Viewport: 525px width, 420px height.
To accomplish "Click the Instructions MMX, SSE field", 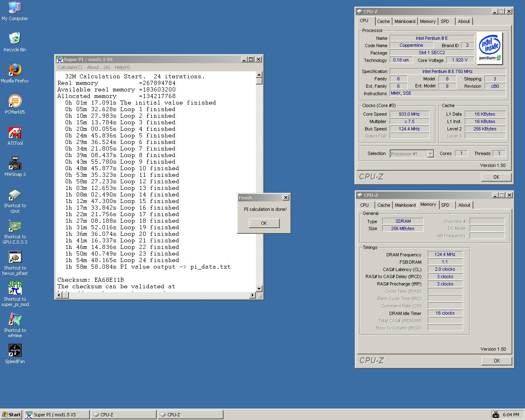I will click(447, 94).
